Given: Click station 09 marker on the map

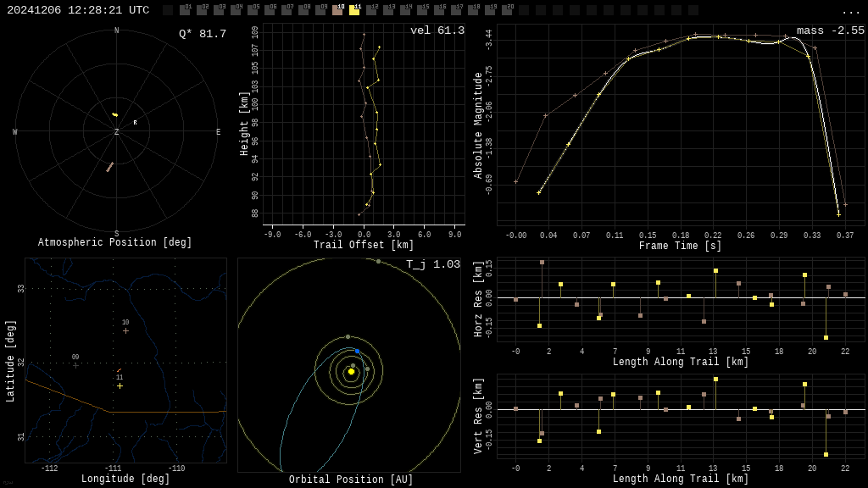Looking at the screenshot, I should coord(75,365).
